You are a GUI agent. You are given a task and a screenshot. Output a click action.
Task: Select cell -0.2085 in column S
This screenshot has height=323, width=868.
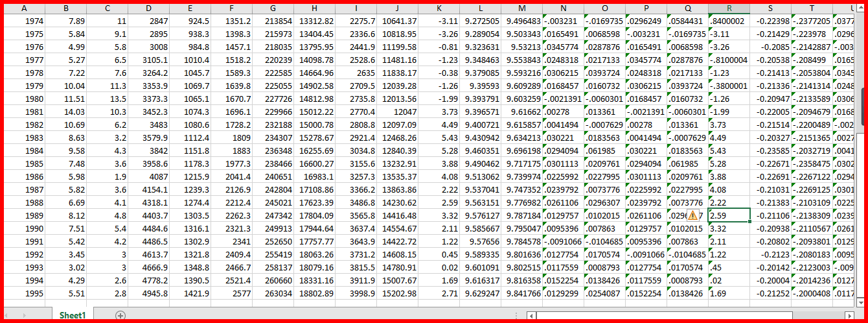point(770,47)
